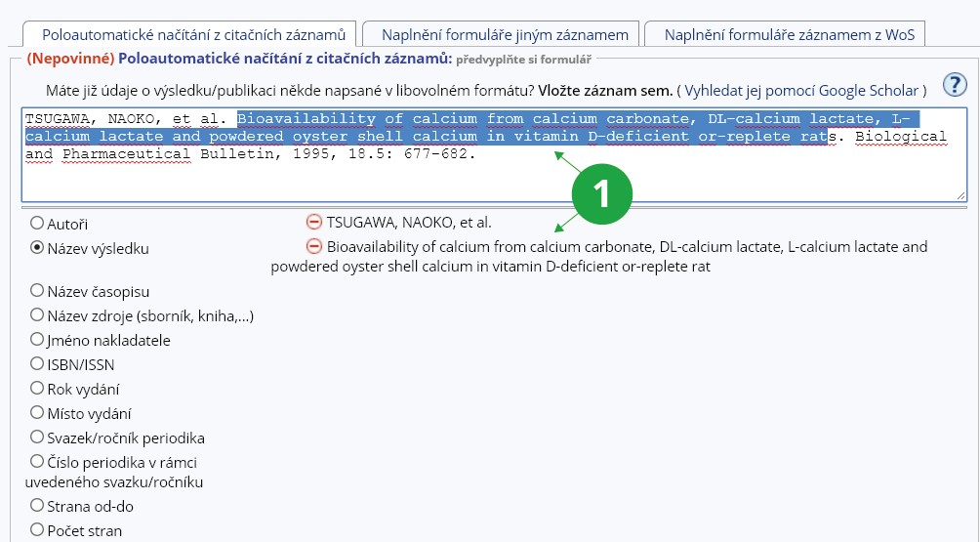Click the blue question mark help icon
The width and height of the screenshot is (980, 542).
954,85
